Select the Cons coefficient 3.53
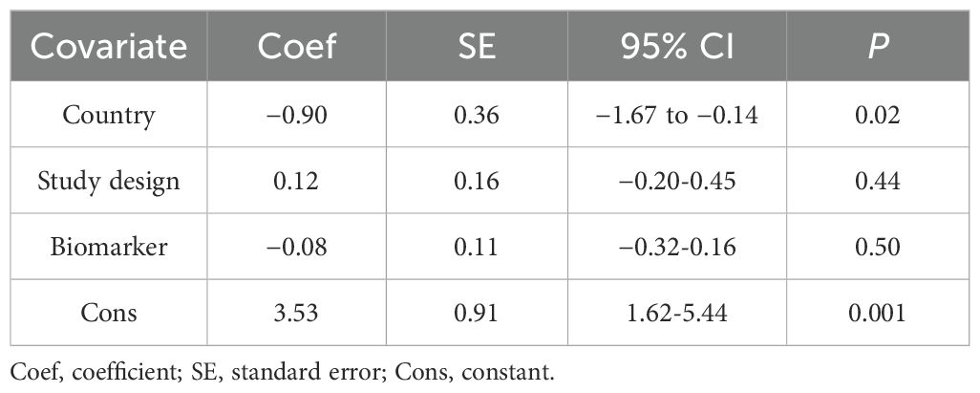Screen dimensions: 980x393 pos(299,312)
